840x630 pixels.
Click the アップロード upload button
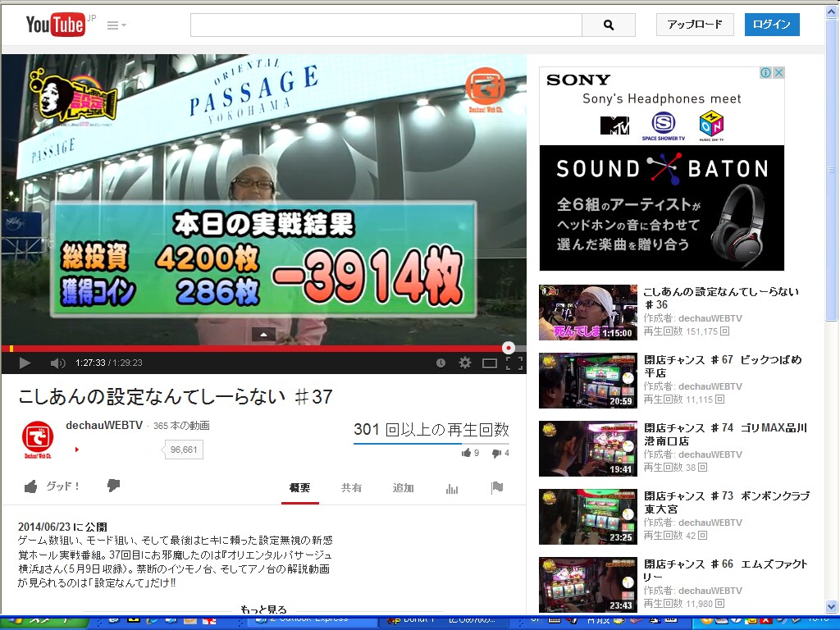click(695, 24)
